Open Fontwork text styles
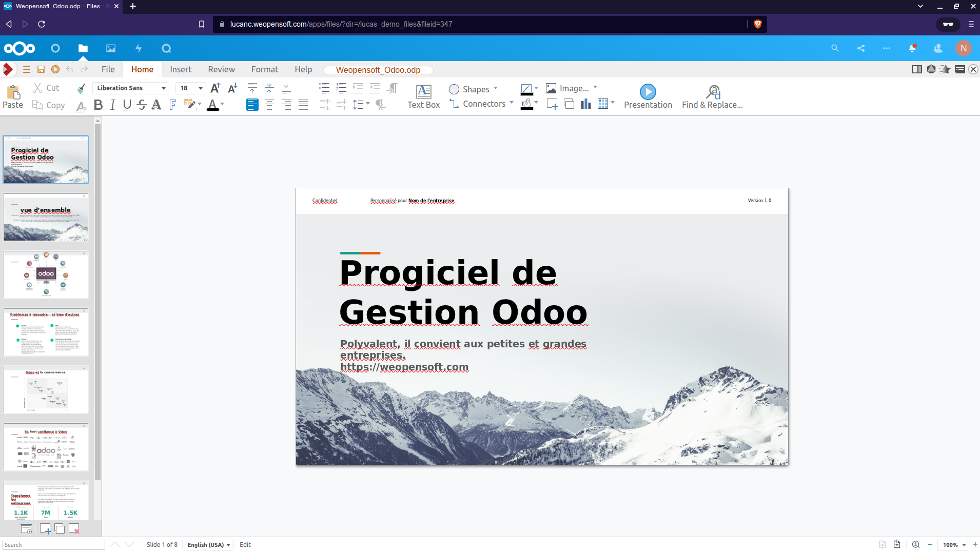The height and width of the screenshot is (551, 980). pos(172,105)
